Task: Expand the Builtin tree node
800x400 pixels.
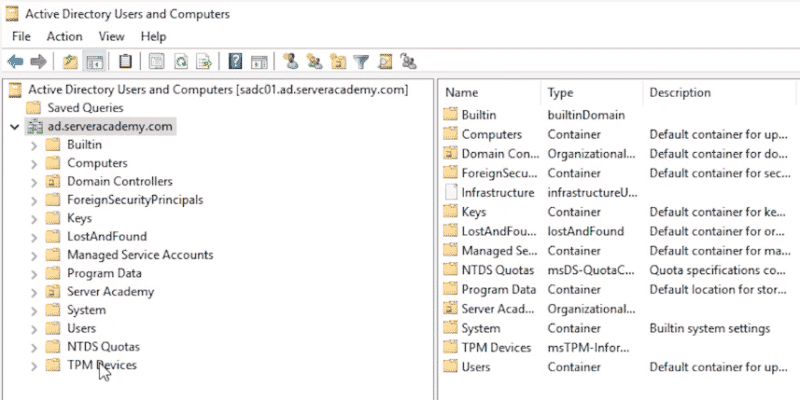Action: [34, 145]
